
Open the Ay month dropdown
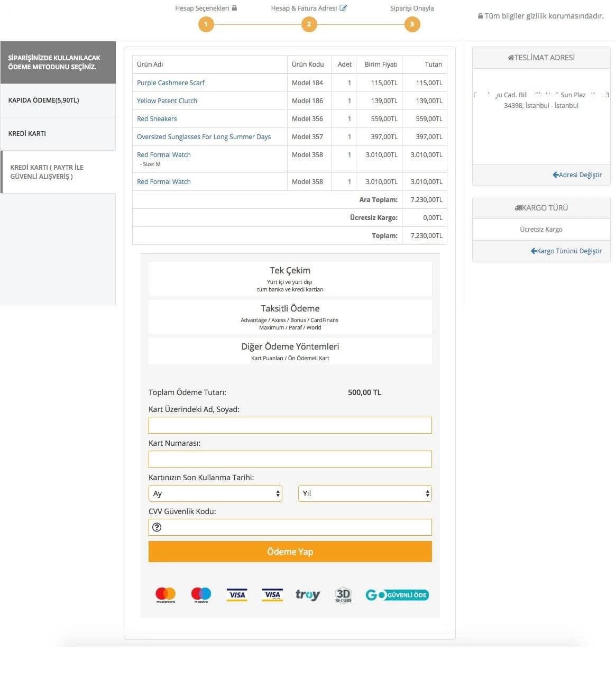click(215, 493)
